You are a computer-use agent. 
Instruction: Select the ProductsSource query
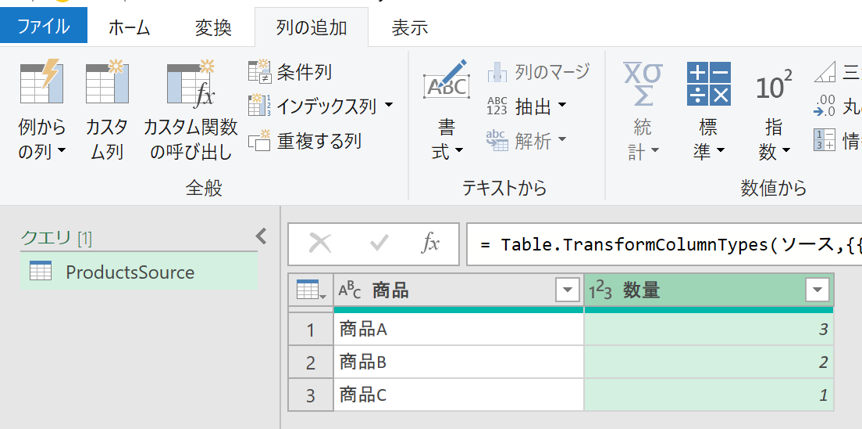coord(139,272)
